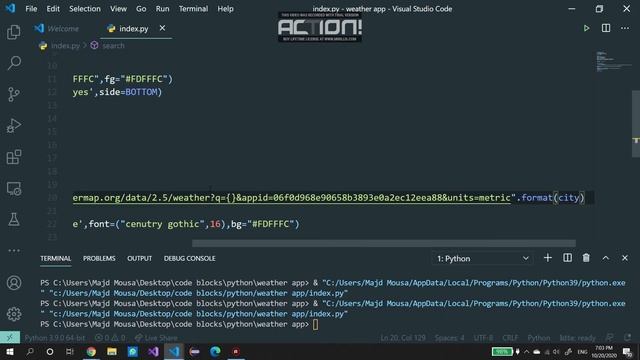Open the Extensions view

click(x=13, y=157)
